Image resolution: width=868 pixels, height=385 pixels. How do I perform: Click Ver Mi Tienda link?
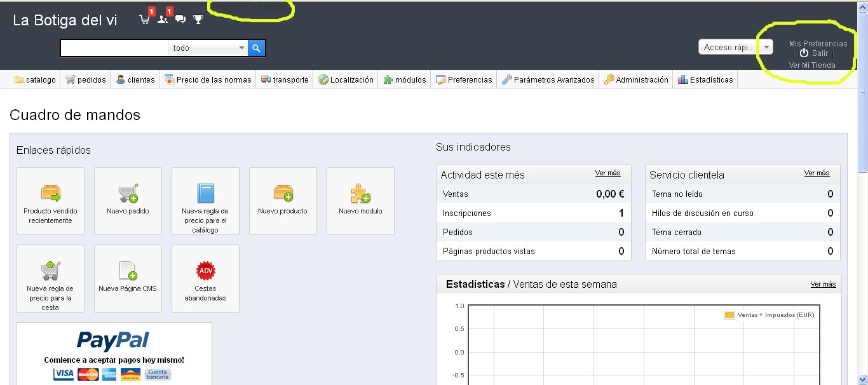pyautogui.click(x=812, y=65)
